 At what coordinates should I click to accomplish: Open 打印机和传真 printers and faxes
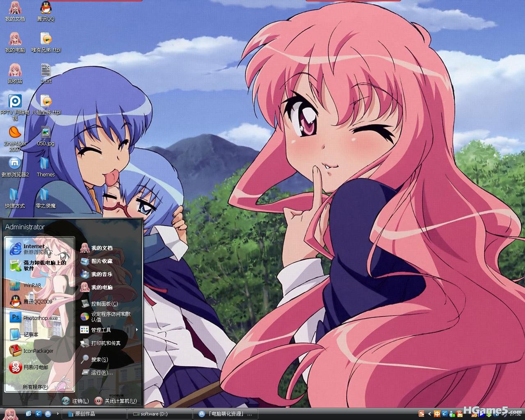coord(109,343)
